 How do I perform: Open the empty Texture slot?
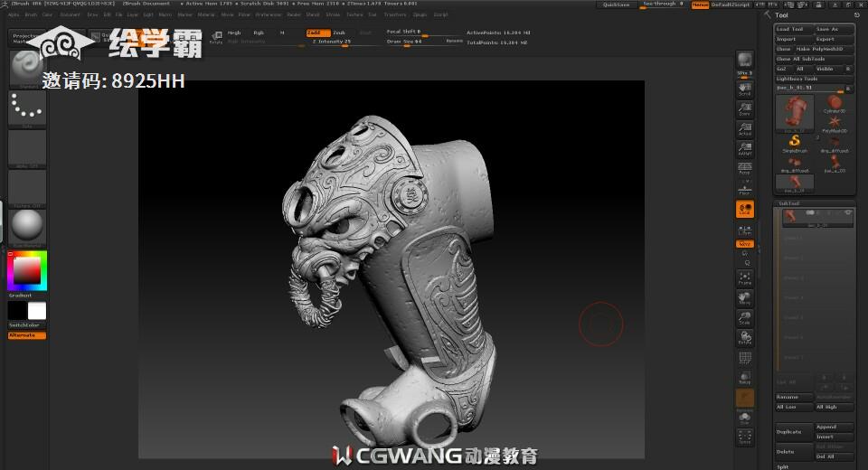click(27, 188)
